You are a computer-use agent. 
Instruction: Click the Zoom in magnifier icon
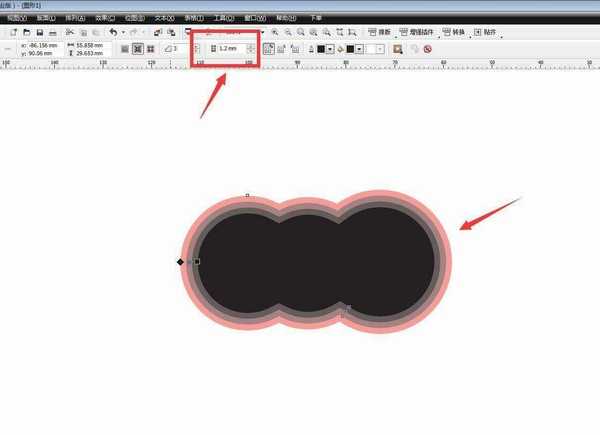click(275, 33)
